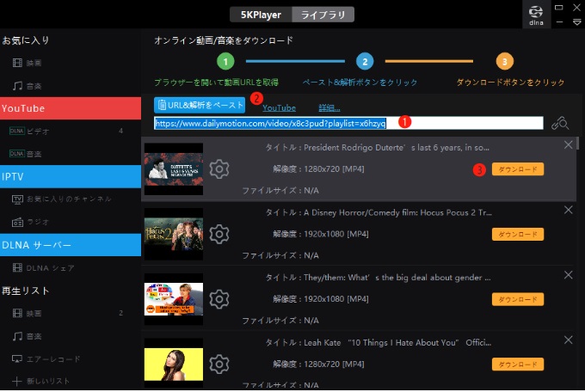Image resolution: width=585 pixels, height=392 pixels.
Task: Open 音楽 under 再生リスト
Action: coord(27,336)
